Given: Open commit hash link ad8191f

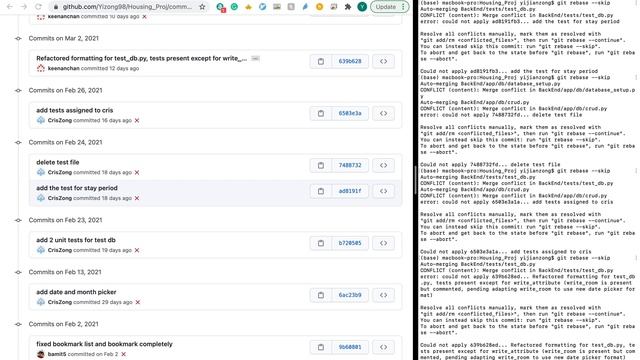Looking at the screenshot, I should [x=350, y=191].
